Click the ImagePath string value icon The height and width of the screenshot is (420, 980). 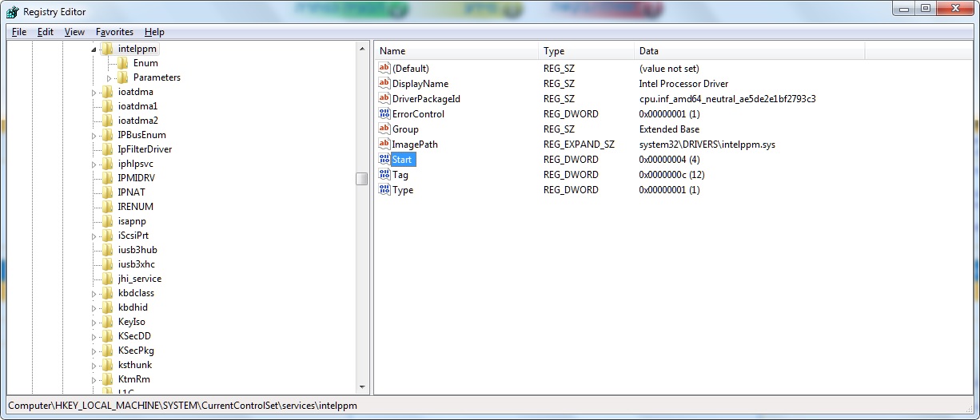[384, 145]
